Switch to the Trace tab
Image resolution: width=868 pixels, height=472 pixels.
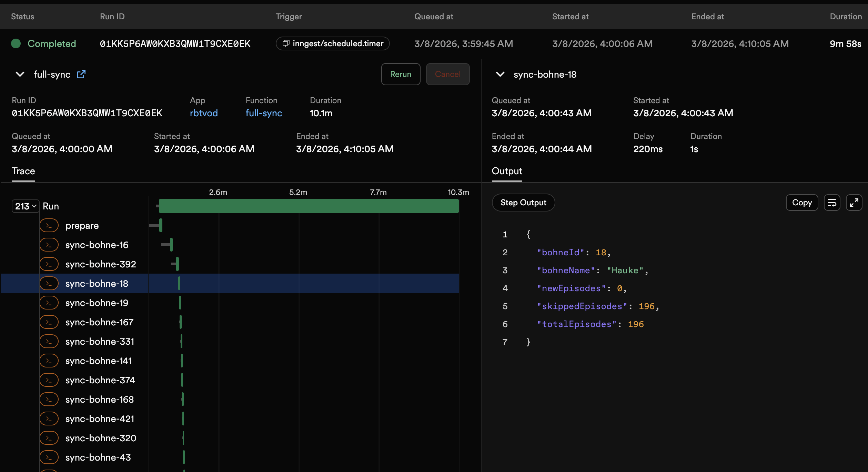tap(23, 171)
